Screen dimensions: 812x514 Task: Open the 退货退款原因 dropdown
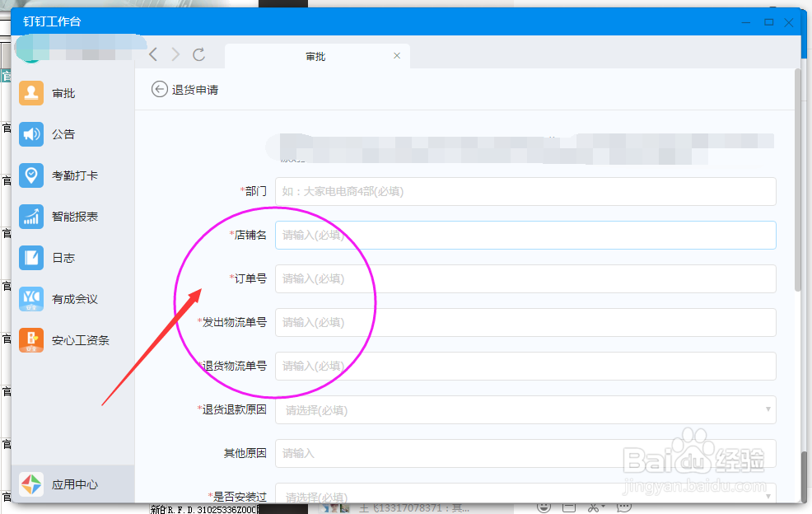point(527,409)
